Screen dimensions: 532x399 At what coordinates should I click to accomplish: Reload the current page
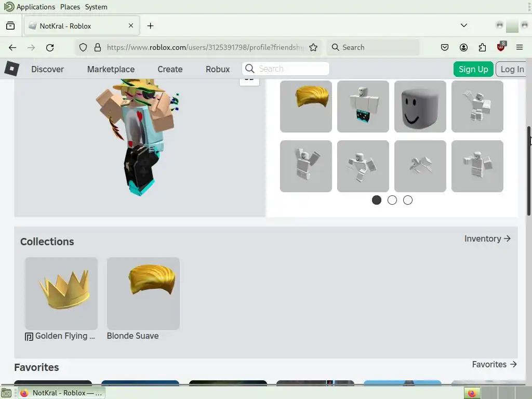(50, 47)
